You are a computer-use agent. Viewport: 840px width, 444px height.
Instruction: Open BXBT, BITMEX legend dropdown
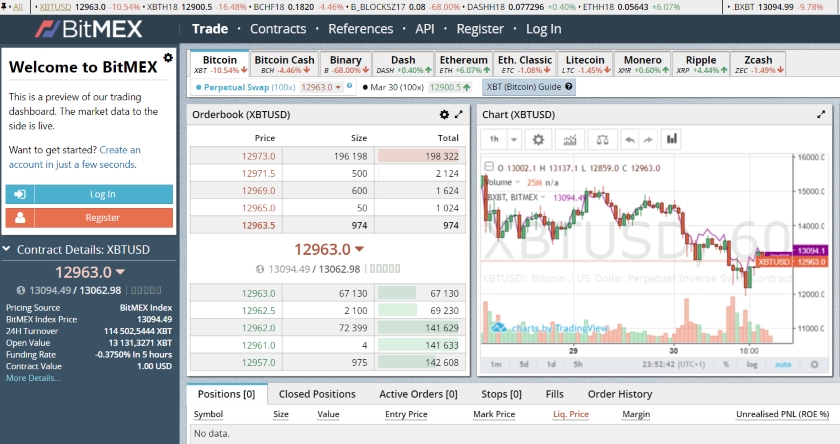point(543,197)
